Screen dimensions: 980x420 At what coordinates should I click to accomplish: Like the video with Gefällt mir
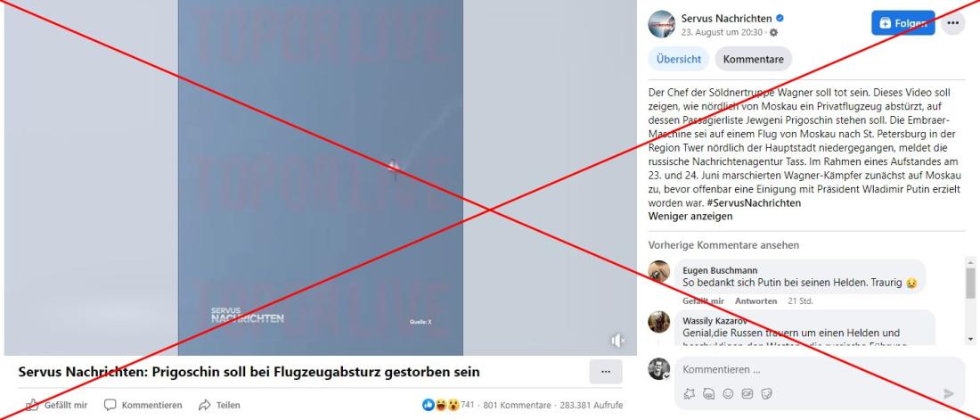(56, 405)
